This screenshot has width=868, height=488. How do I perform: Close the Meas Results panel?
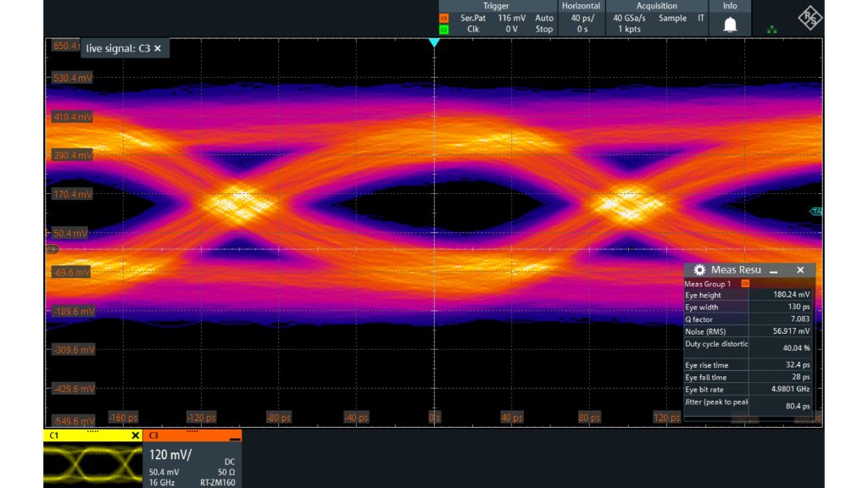click(x=800, y=270)
